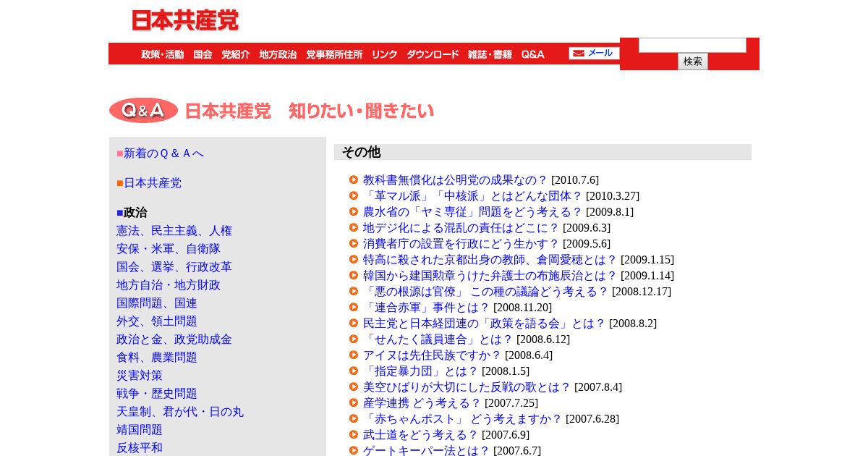The height and width of the screenshot is (456, 868).
Task: Open 消費者庁の設置 article link
Action: (x=461, y=244)
